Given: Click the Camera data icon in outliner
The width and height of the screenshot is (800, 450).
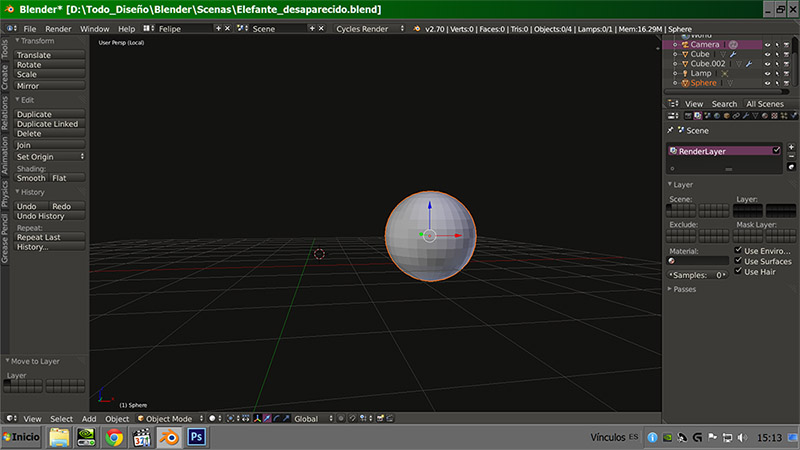Looking at the screenshot, I should (x=733, y=44).
